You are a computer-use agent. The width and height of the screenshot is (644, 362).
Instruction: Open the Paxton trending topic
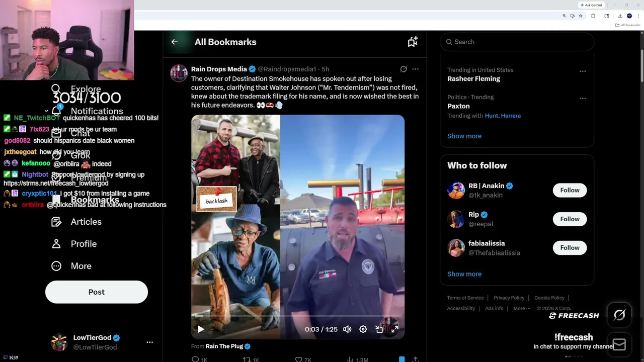(458, 106)
